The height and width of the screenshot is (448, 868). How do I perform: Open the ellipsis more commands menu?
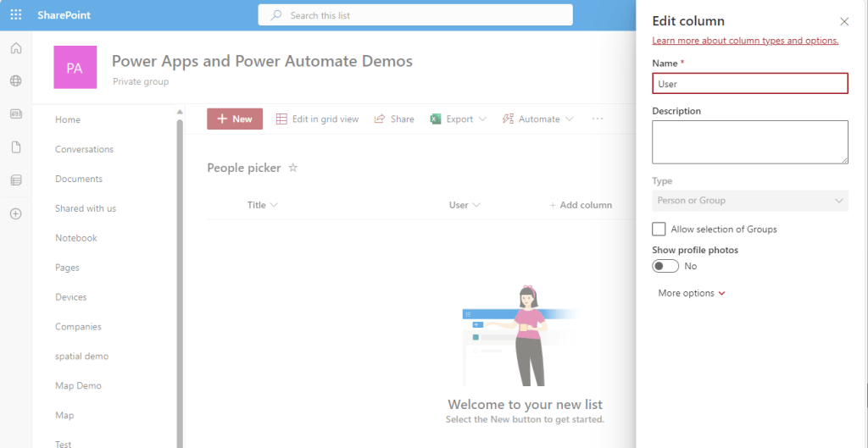598,119
